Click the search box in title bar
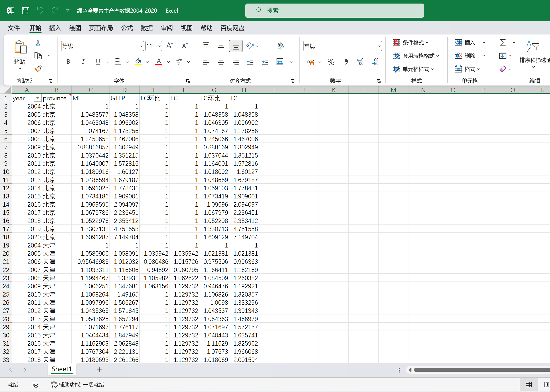Screen dimensions: 550x392 [335, 11]
